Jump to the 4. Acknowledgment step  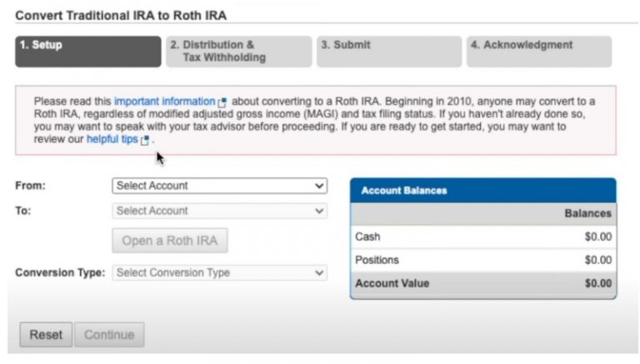538,51
